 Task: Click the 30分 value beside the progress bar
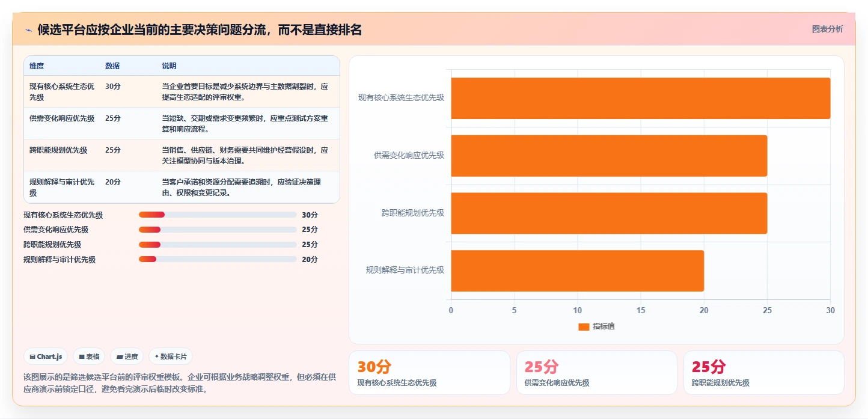[310, 215]
